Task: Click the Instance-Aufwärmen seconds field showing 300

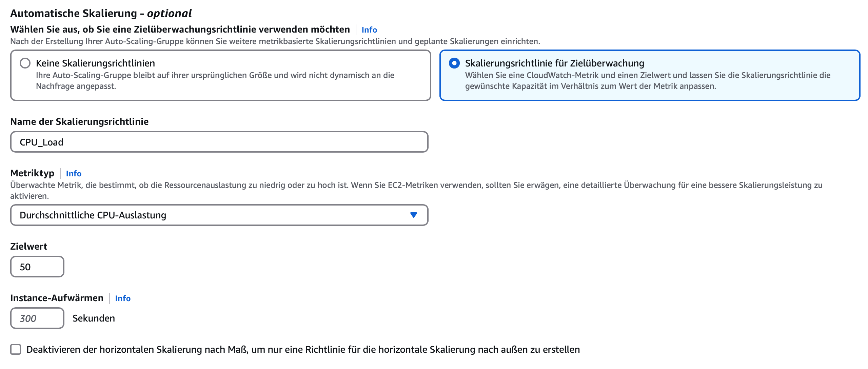Action: (x=37, y=318)
